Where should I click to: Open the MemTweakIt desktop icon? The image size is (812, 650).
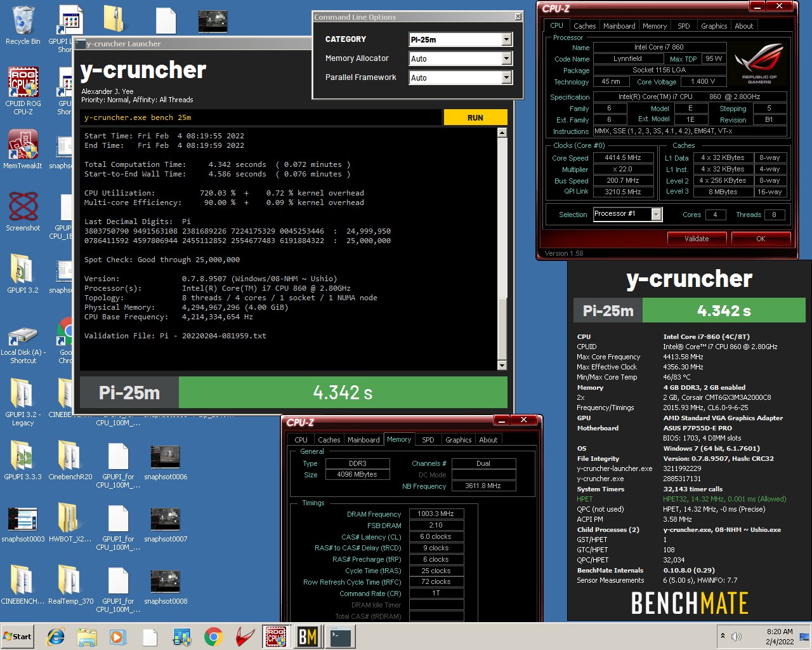pos(23,150)
